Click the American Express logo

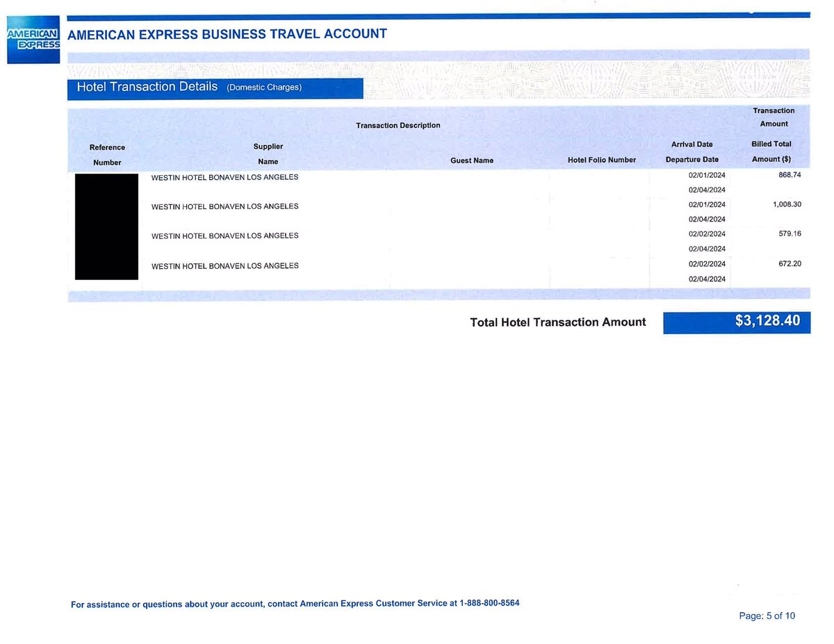click(34, 39)
